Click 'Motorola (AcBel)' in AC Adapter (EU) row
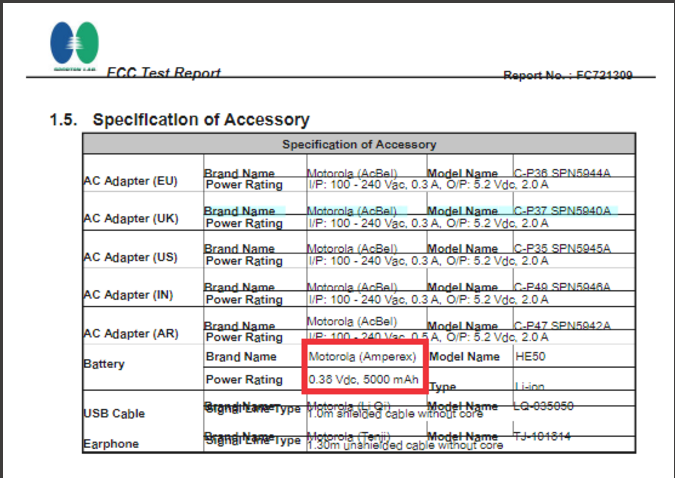Screen dimensions: 675x478 click(x=352, y=173)
